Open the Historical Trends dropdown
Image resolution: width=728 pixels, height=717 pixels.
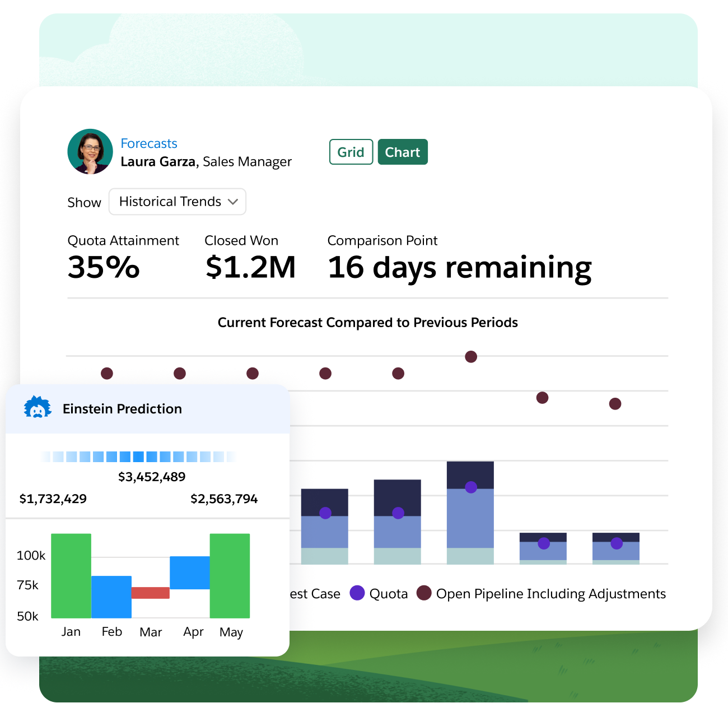pyautogui.click(x=178, y=202)
